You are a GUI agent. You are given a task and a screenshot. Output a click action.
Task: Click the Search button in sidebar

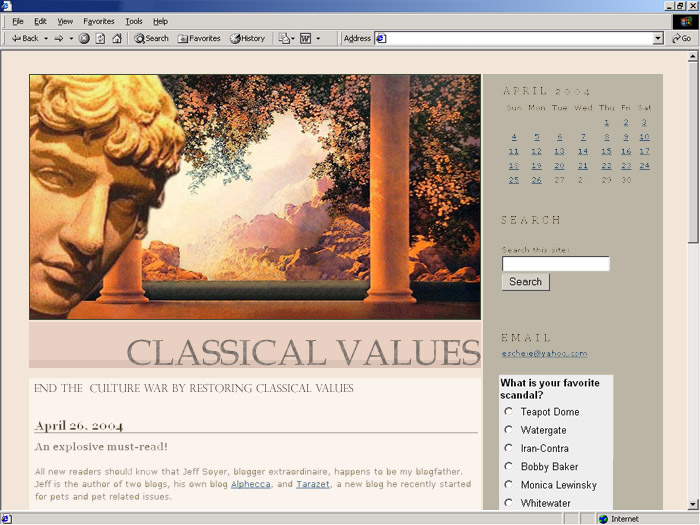coord(525,282)
